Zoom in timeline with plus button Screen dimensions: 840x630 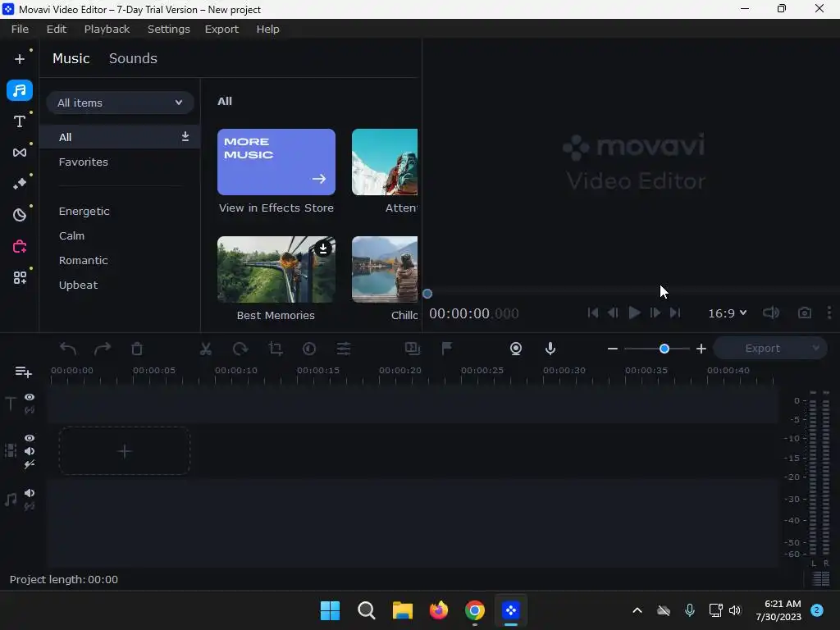pyautogui.click(x=701, y=349)
